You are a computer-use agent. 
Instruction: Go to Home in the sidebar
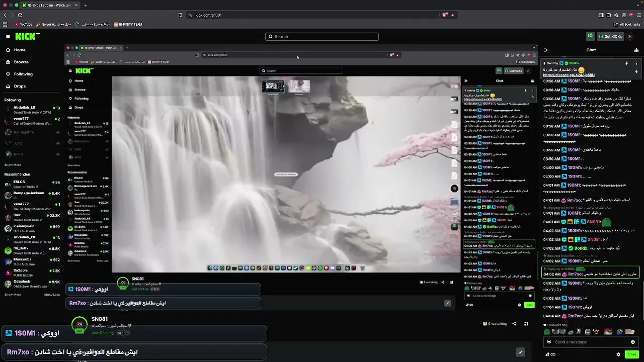coord(20,50)
